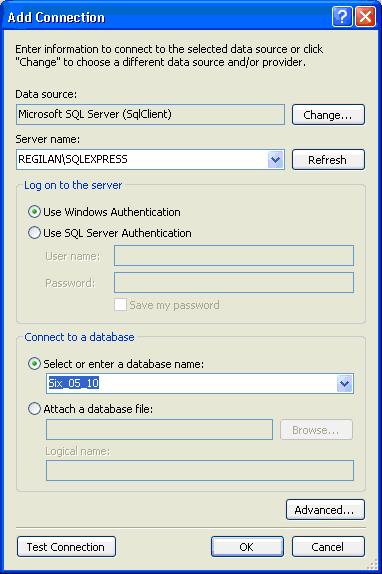Click the Data source field

[150, 115]
